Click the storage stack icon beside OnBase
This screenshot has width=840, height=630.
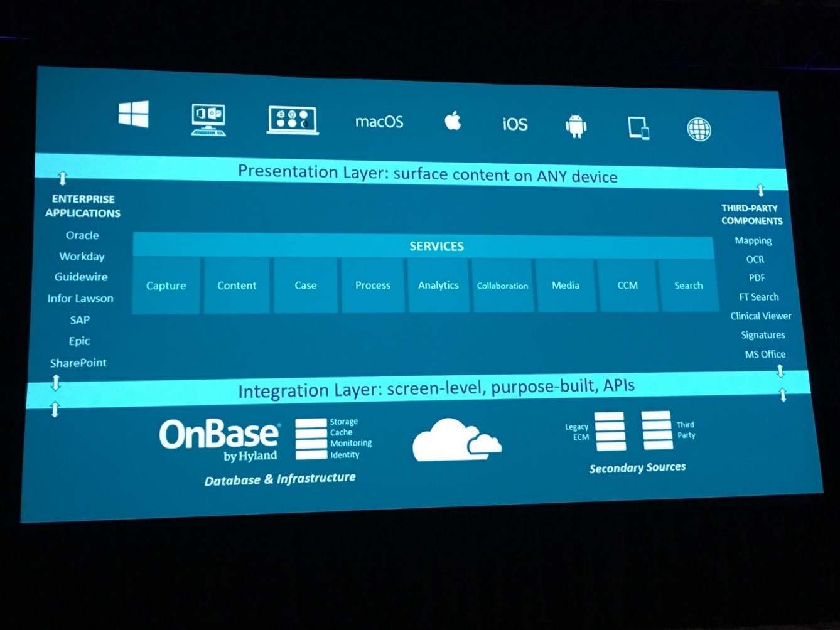click(x=311, y=439)
